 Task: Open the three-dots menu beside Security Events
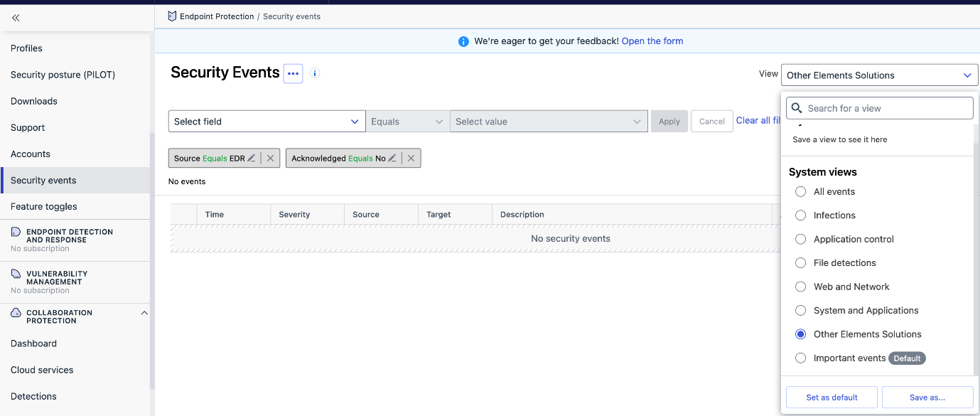point(294,73)
